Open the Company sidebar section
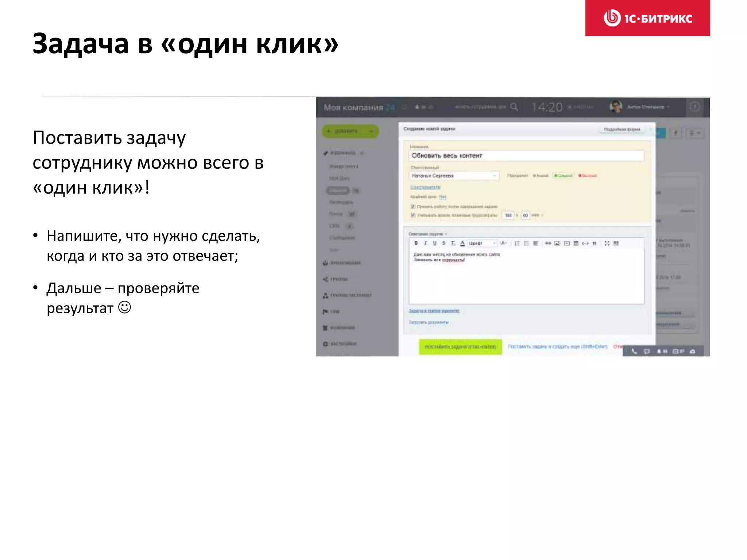 [339, 328]
